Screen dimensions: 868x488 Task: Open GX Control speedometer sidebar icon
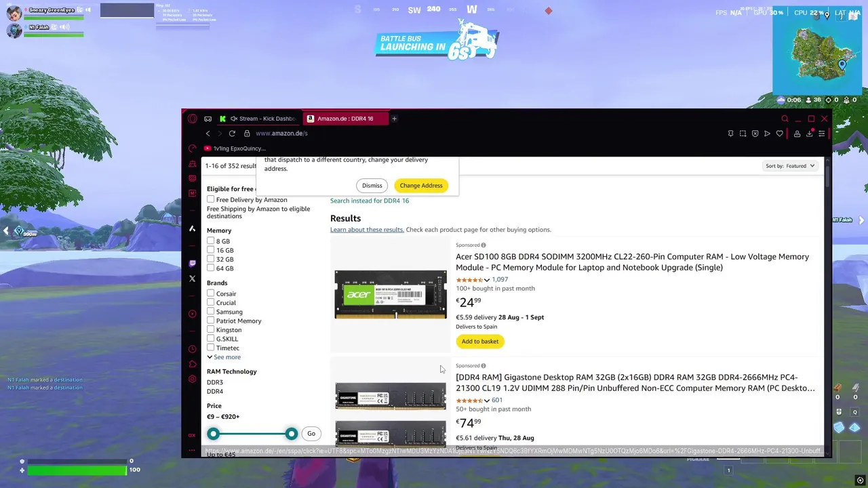tap(193, 148)
